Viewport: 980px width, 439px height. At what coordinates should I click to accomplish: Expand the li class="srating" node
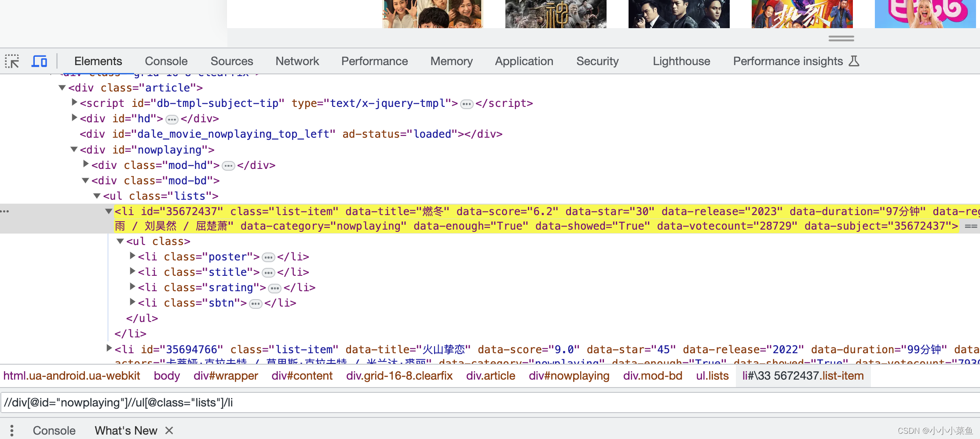(132, 286)
